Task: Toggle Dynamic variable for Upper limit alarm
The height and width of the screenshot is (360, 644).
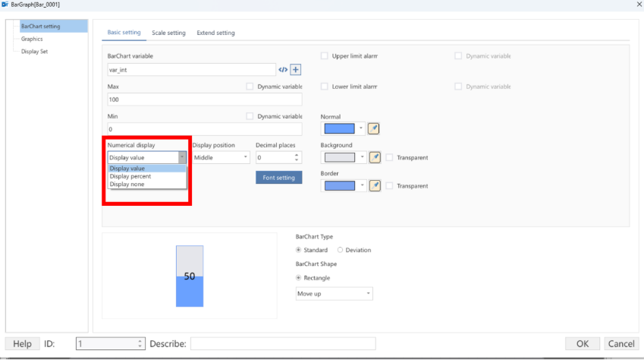Action: (x=458, y=56)
